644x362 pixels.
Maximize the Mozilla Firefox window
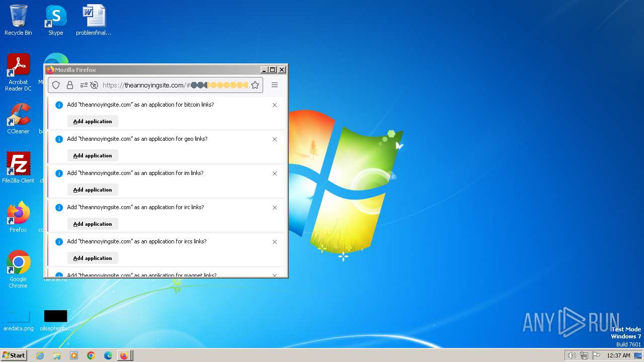(273, 70)
